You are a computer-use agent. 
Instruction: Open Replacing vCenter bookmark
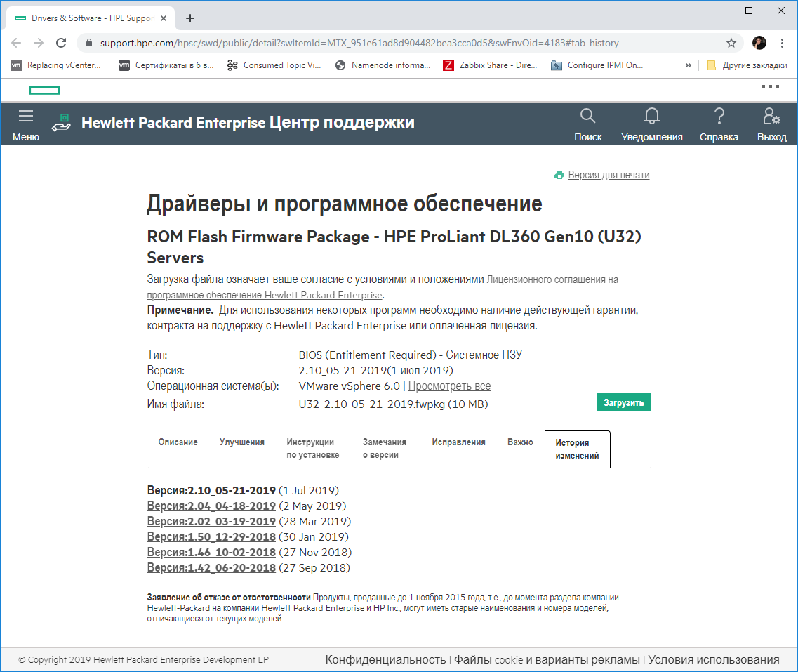click(56, 65)
